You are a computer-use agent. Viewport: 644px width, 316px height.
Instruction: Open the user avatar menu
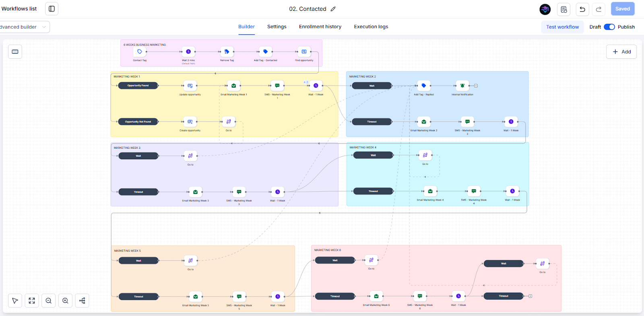[545, 9]
